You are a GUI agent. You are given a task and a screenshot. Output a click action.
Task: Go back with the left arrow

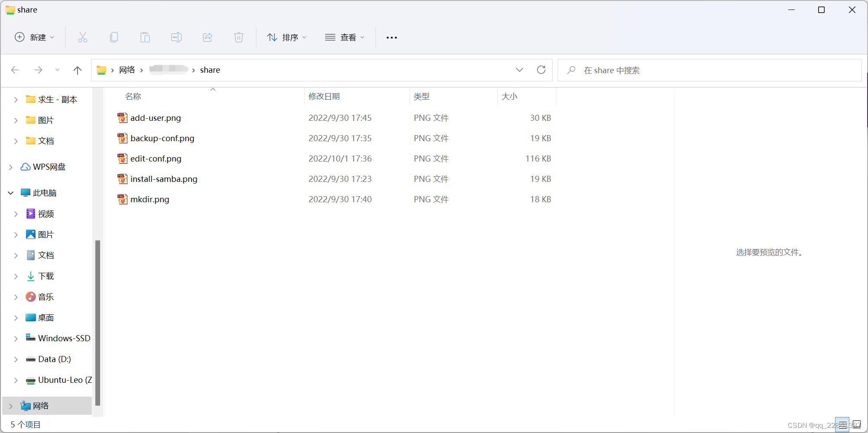15,70
